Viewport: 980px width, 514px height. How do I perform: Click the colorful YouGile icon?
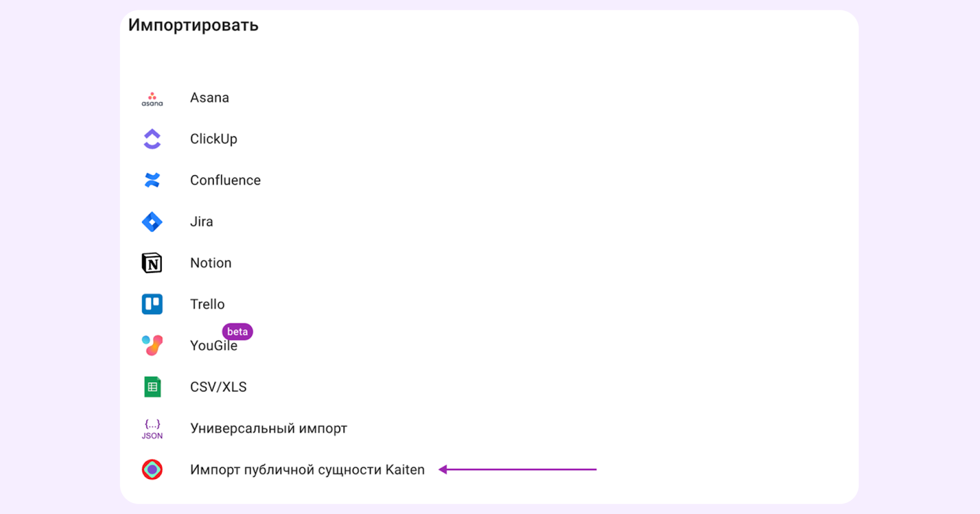(x=152, y=344)
